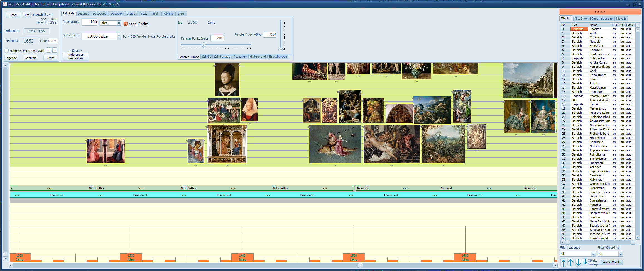Image resolution: width=644 pixels, height=271 pixels.
Task: Open the Hilfe menu
Action: click(x=26, y=15)
